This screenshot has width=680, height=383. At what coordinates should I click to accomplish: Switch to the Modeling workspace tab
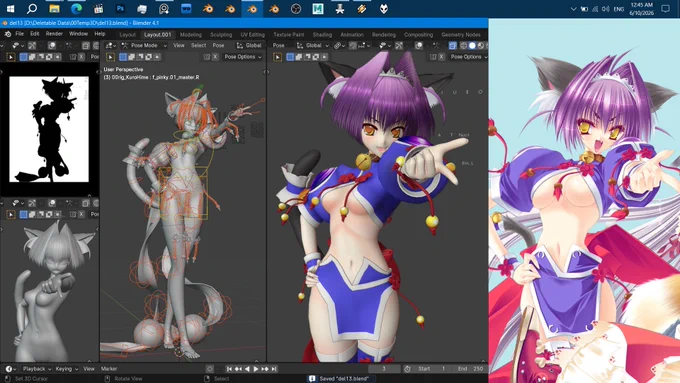(x=191, y=35)
